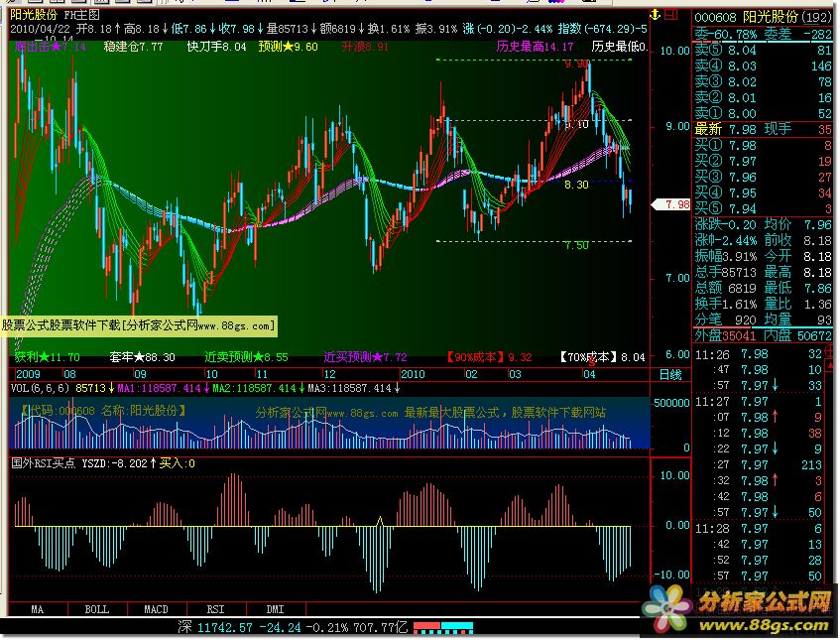
Task: Click the 历史最高14.17 label
Action: tap(535, 47)
